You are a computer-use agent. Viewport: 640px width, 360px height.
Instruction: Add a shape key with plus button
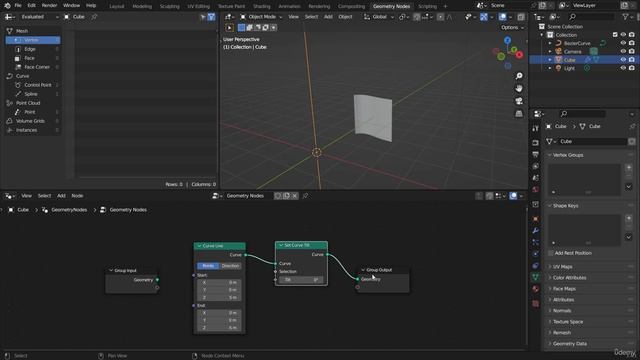click(x=629, y=218)
